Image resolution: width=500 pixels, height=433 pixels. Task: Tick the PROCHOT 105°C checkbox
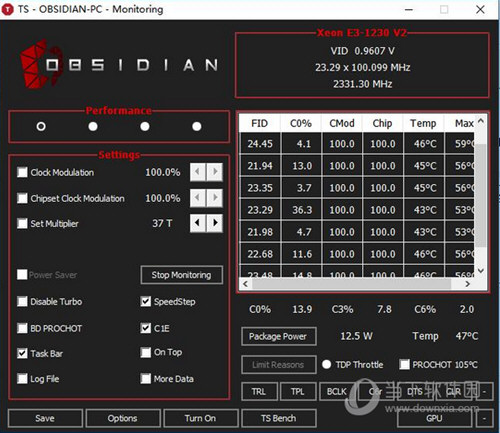click(x=405, y=364)
